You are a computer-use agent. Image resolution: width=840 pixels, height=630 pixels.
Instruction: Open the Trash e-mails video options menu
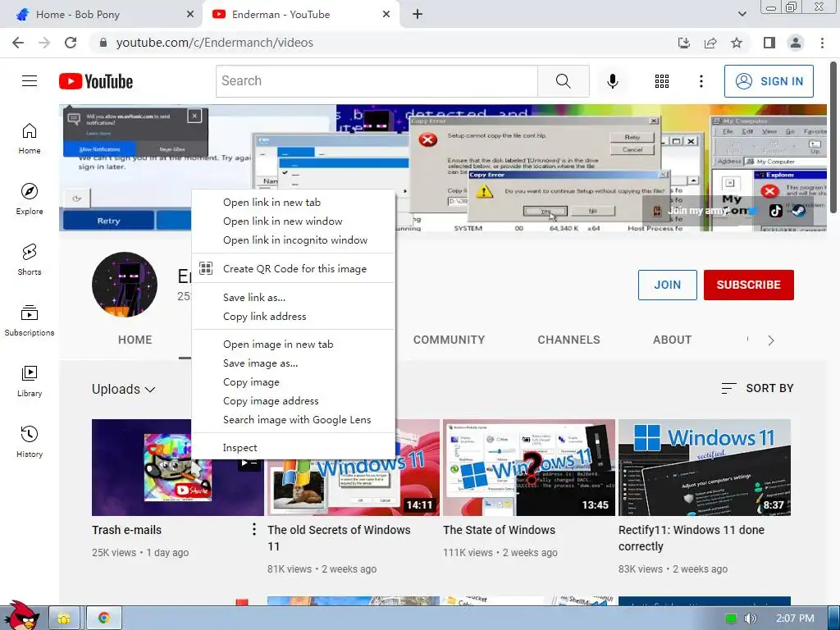tap(254, 529)
